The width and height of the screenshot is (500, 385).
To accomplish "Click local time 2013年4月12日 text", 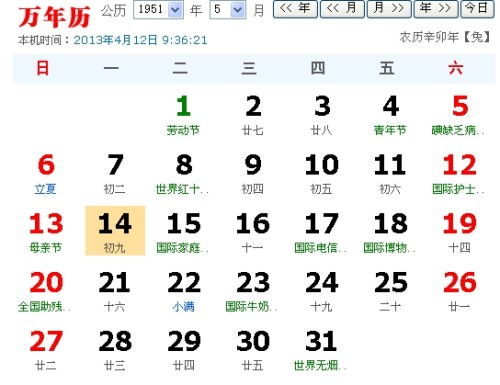I will (x=140, y=40).
